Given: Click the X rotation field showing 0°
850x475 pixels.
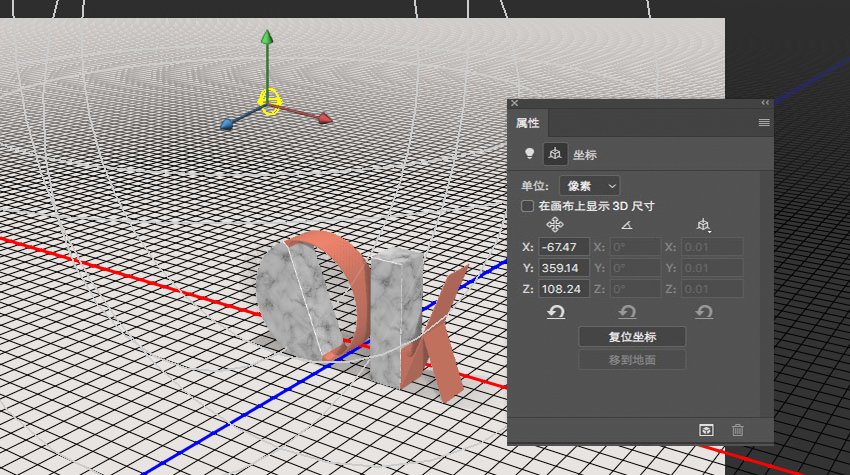Looking at the screenshot, I should pos(635,247).
